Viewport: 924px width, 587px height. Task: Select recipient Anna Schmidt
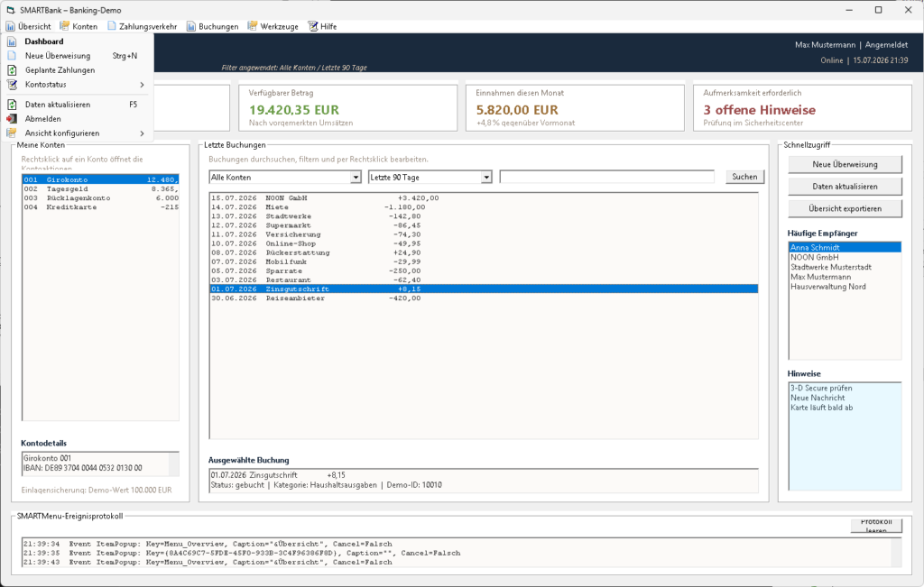pyautogui.click(x=845, y=248)
